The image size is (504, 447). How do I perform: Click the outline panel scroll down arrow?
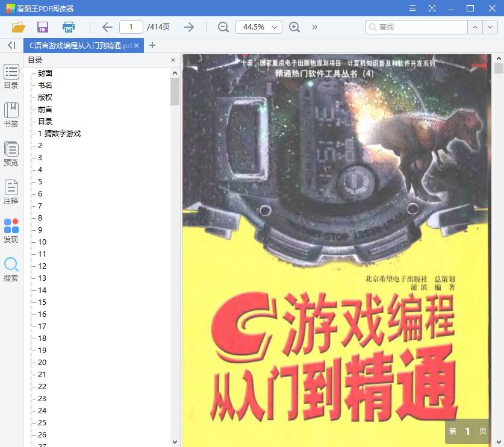175,442
